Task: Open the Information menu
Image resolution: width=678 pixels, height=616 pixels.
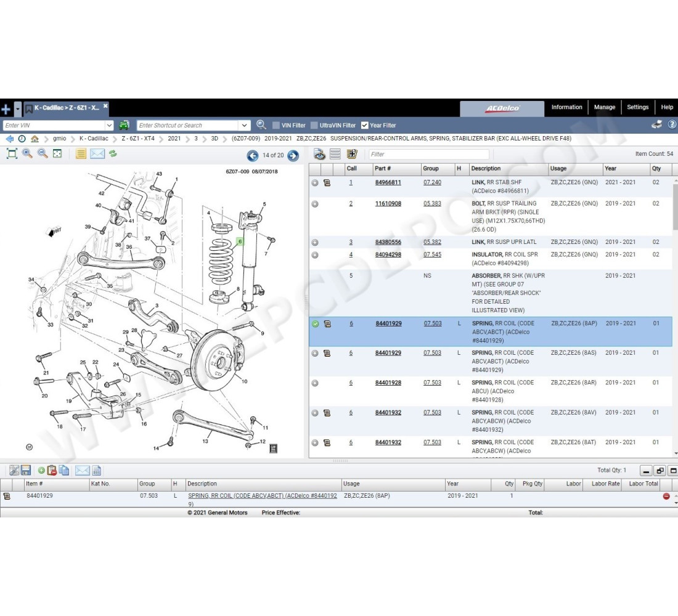Action: [x=566, y=107]
